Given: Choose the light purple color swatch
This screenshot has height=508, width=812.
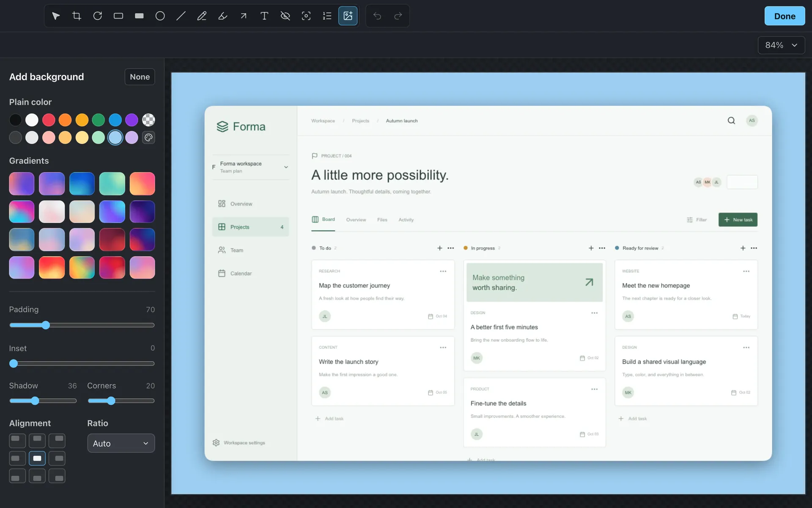Looking at the screenshot, I should [x=132, y=138].
